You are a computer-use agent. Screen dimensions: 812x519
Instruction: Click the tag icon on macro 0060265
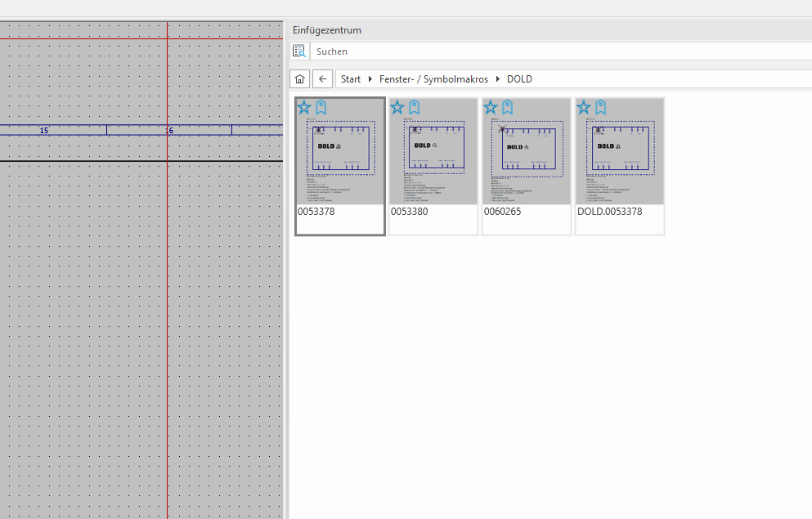[x=508, y=108]
